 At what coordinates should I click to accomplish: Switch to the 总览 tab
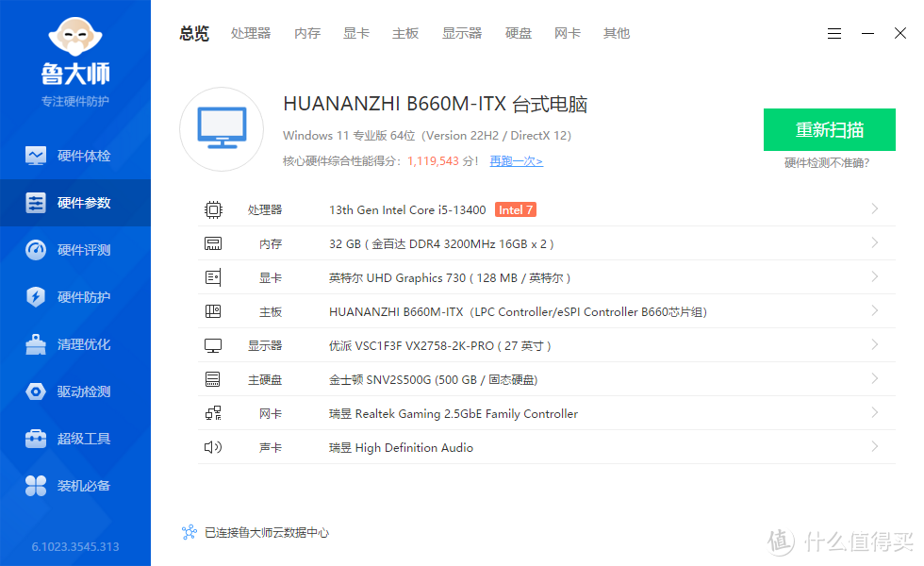tap(194, 34)
